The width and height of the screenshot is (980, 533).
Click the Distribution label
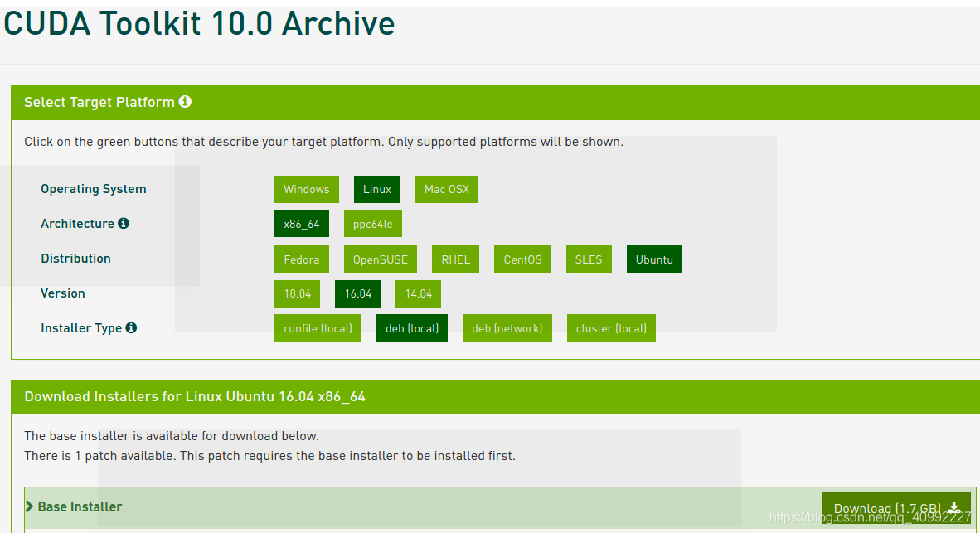click(75, 258)
